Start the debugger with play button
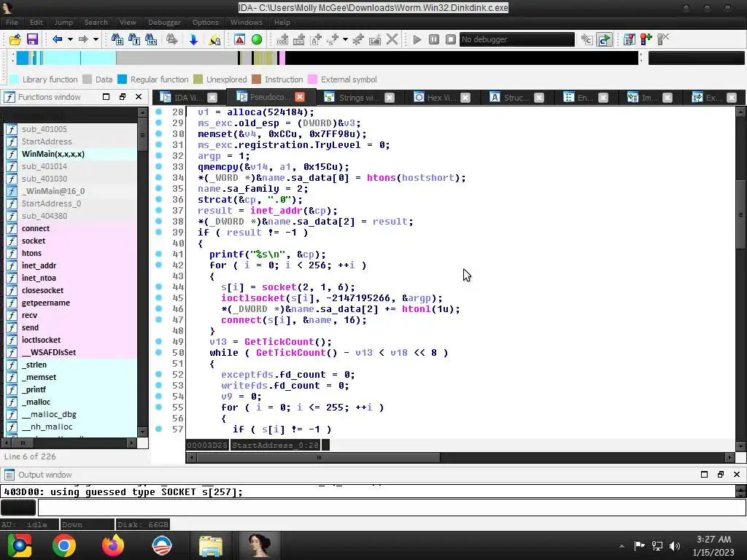The image size is (747, 560). click(417, 39)
